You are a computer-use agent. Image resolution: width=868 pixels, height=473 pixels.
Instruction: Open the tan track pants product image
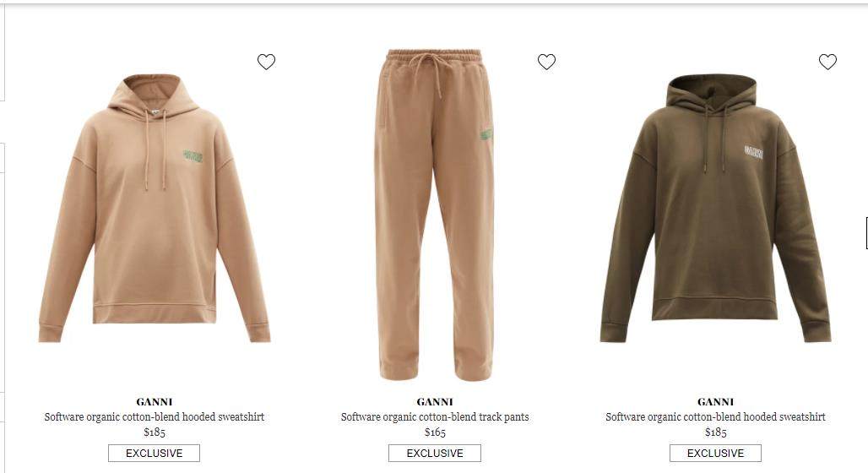435,215
